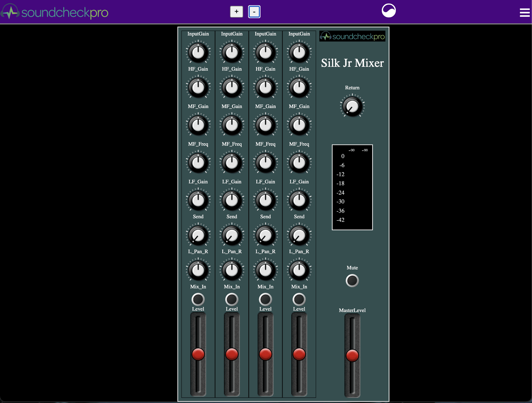Click channel 3 HF_Gain knob
Viewport: 532px width, 403px height.
point(265,87)
